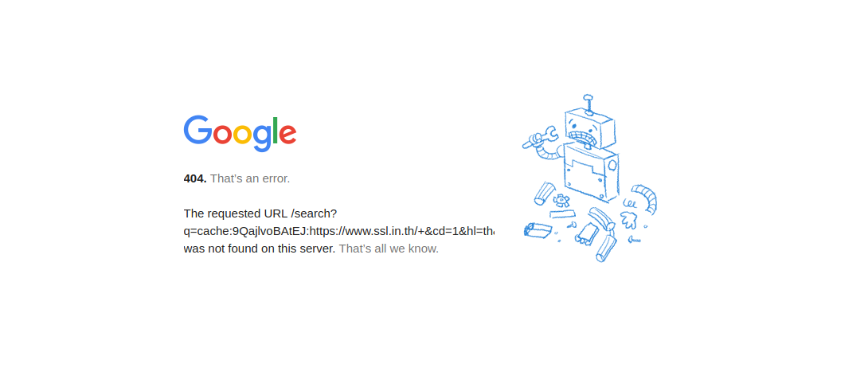Click the gray "That's all we know." text
Viewport: 868px width, 376px height.
(x=389, y=249)
